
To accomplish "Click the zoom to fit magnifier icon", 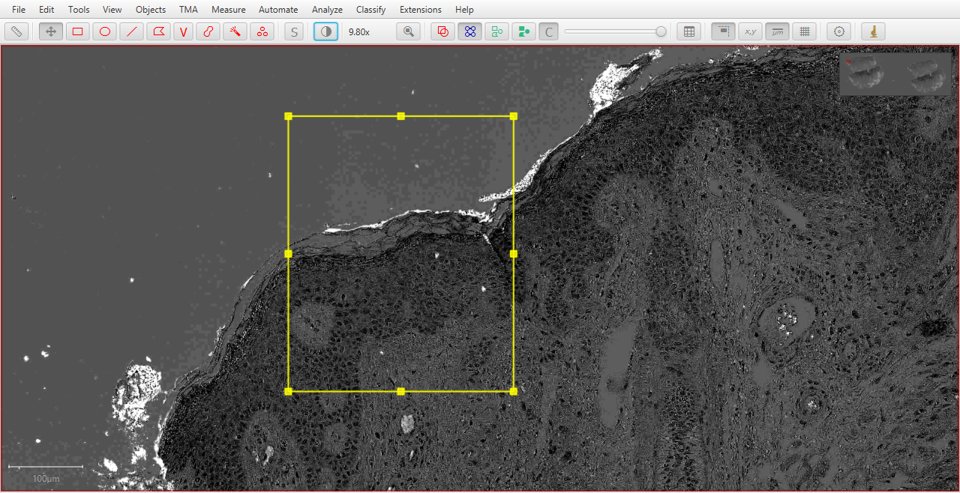I will coord(408,31).
